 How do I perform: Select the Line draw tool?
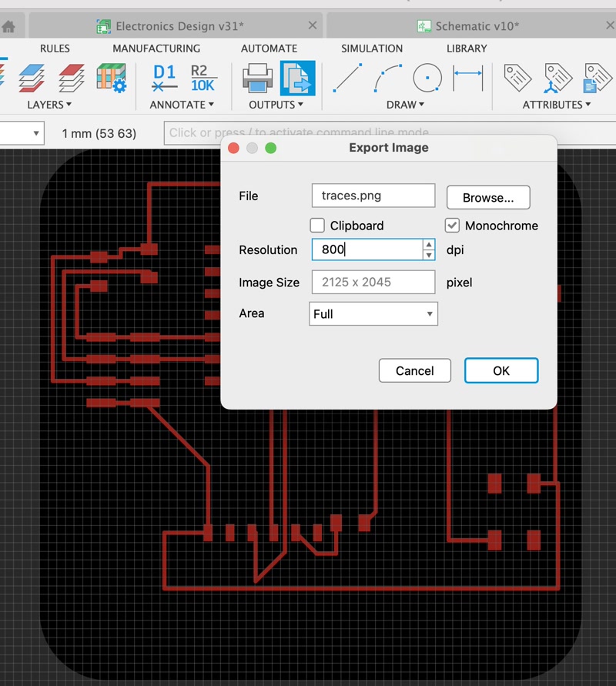(347, 78)
